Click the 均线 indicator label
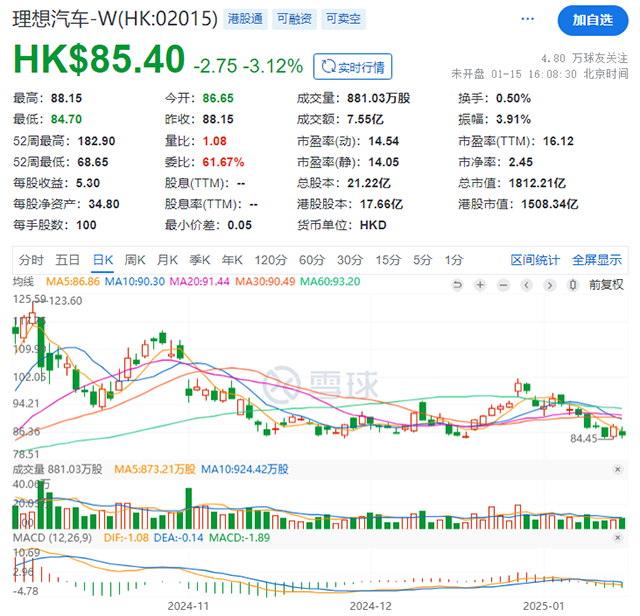 click(x=23, y=282)
